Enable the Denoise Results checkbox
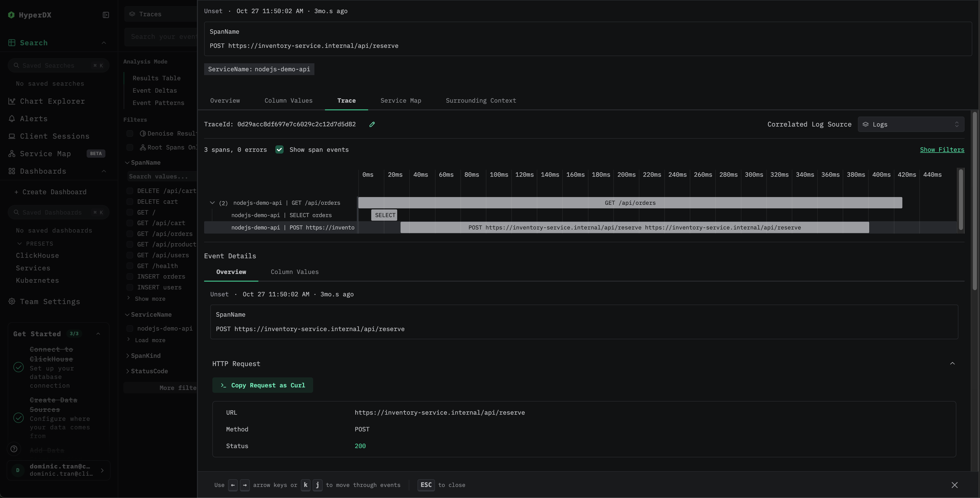980x498 pixels. [x=130, y=133]
